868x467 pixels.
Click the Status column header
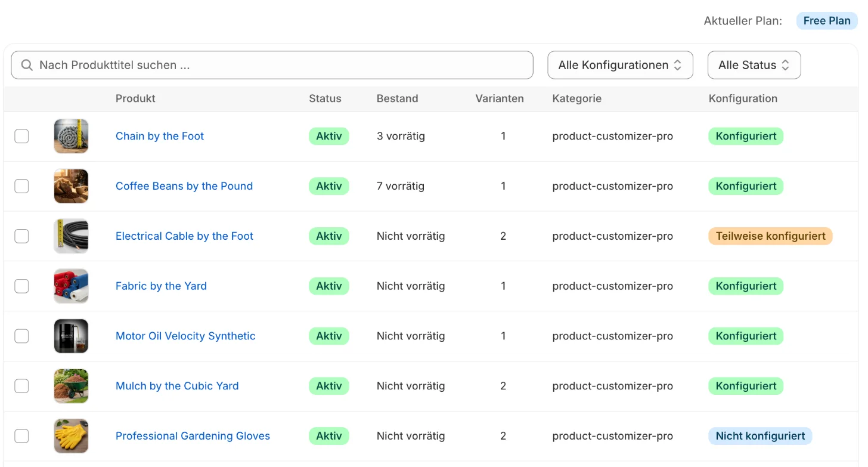tap(325, 99)
